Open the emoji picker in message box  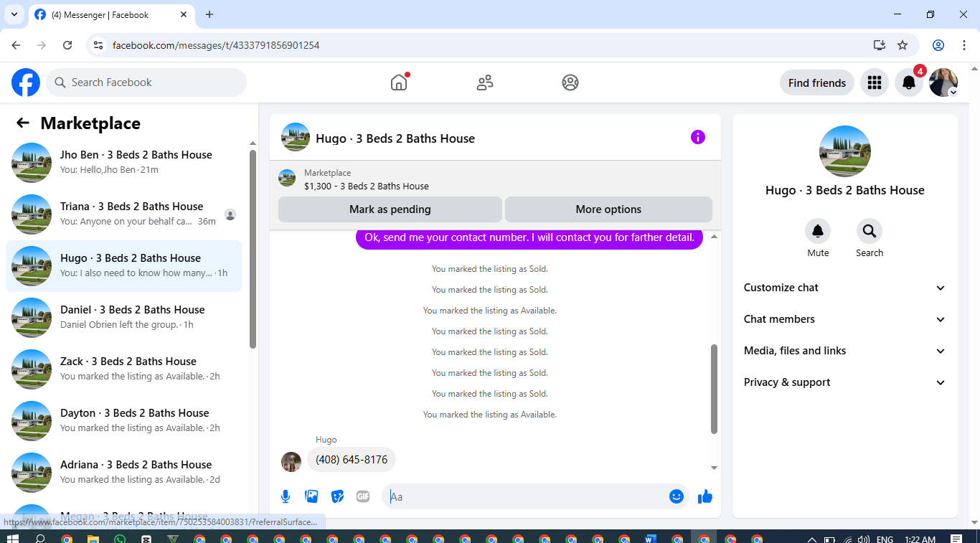click(x=677, y=496)
